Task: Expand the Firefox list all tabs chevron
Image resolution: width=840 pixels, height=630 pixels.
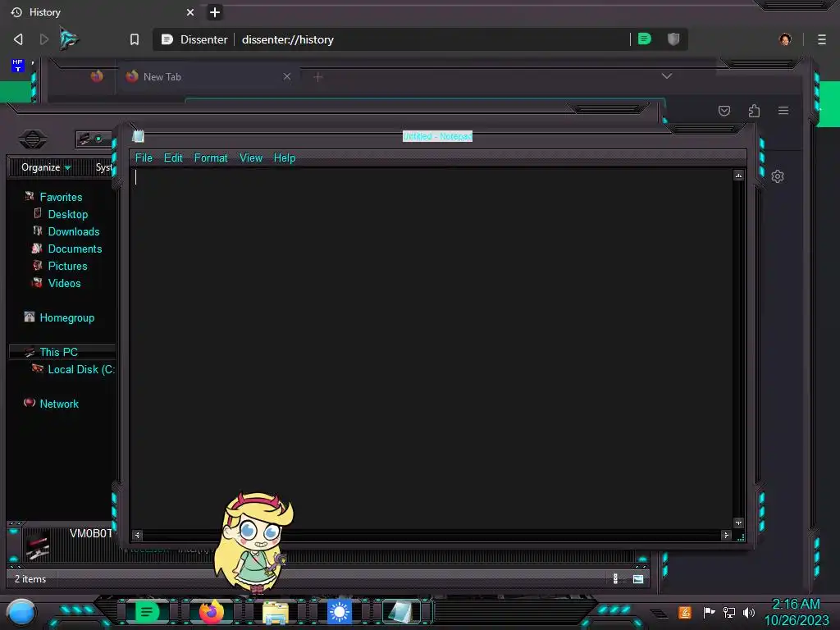Action: (666, 76)
